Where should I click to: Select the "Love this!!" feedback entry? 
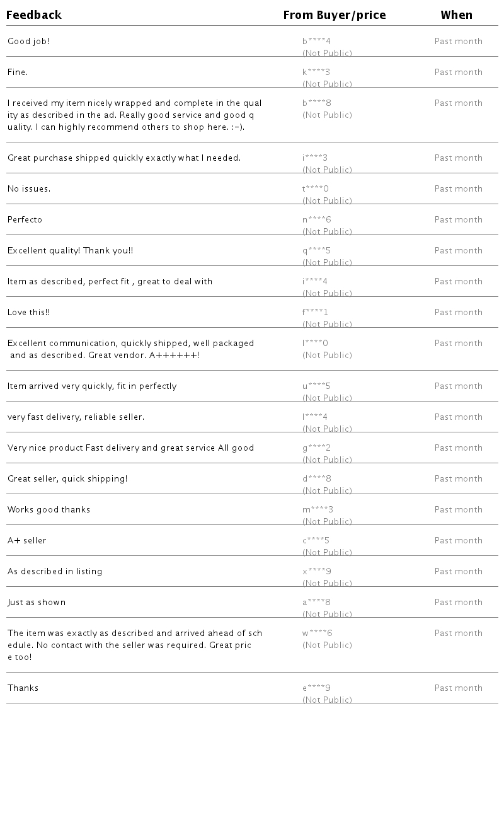click(x=29, y=313)
